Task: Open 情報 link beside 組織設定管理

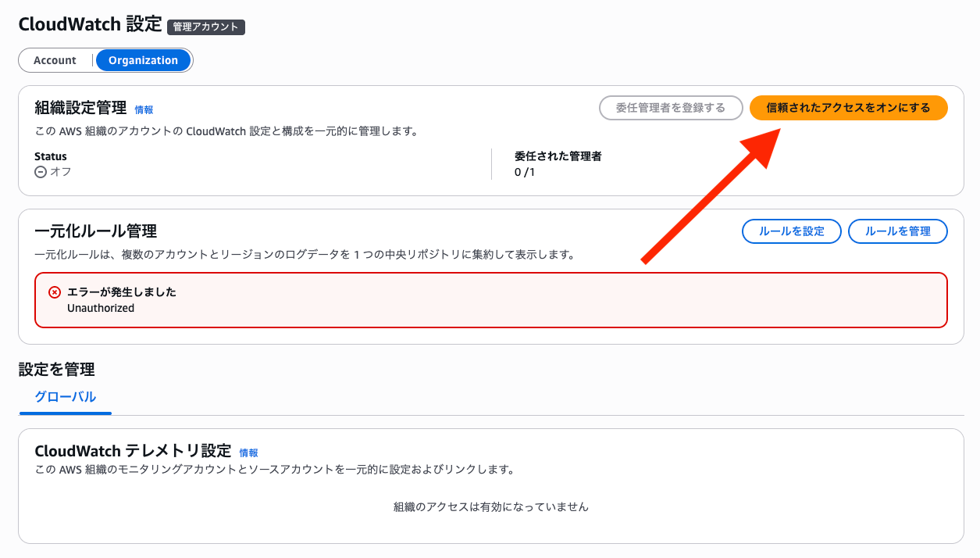Action: click(144, 110)
